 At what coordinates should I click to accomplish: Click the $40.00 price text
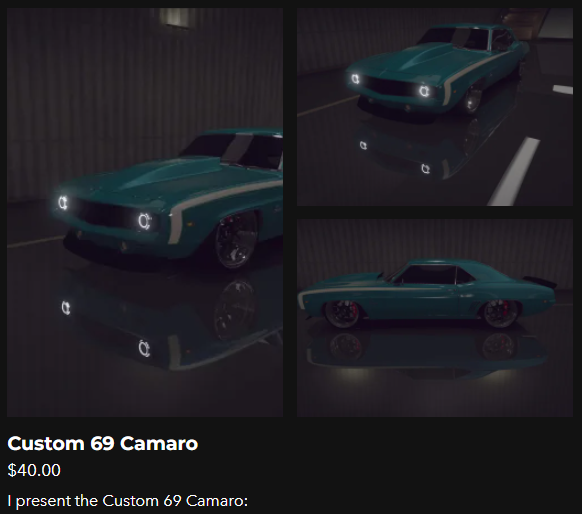34,470
